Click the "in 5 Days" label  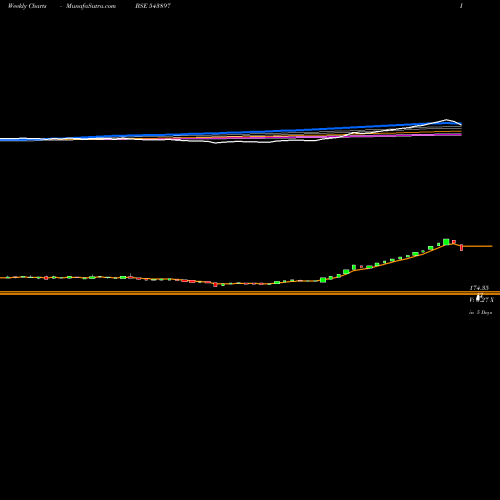pos(480,313)
